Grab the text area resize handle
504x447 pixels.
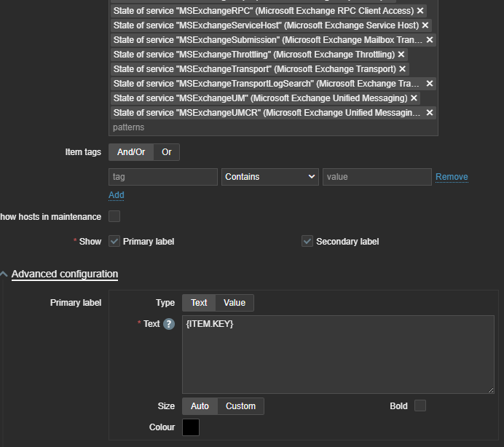pos(491,390)
